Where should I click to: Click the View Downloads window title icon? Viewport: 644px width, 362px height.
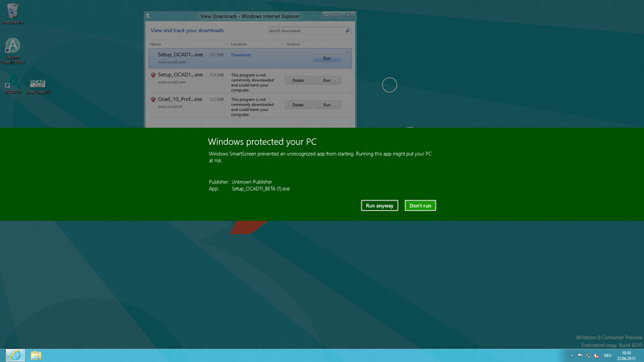[x=149, y=16]
